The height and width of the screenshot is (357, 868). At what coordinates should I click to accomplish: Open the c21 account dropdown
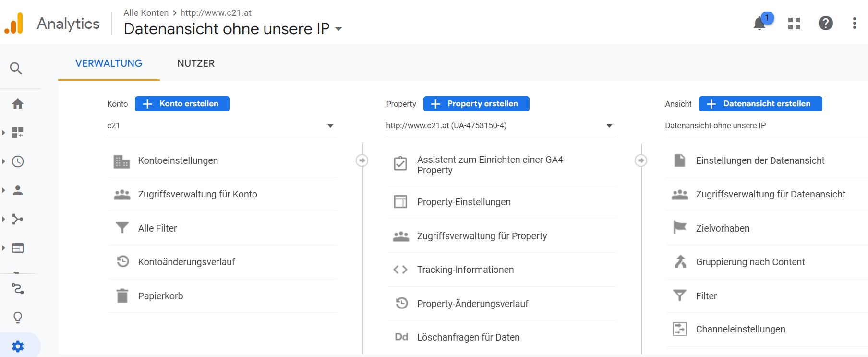coord(222,126)
